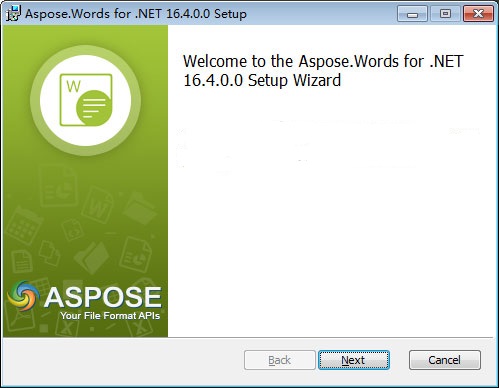499x388 pixels.
Task: Maximize the setup window
Action: tap(445, 14)
